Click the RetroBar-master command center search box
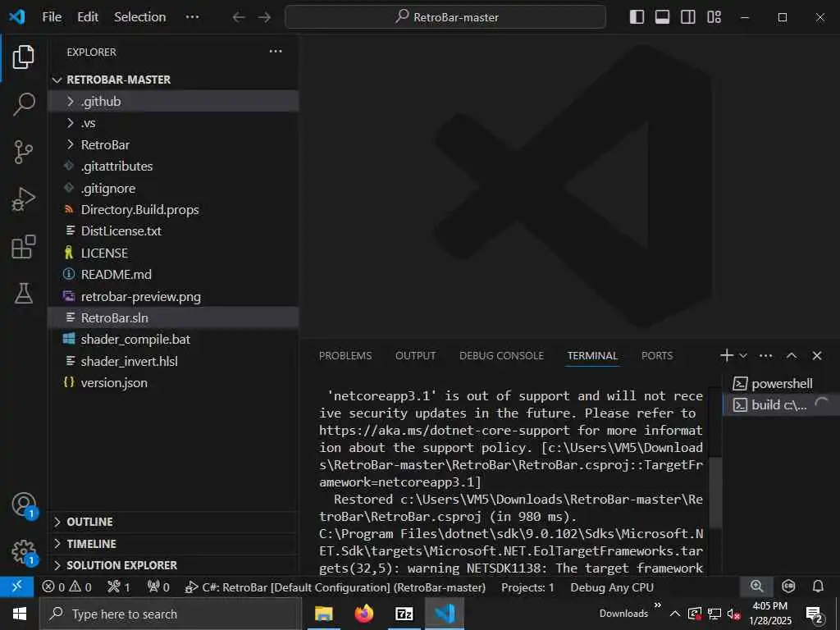The height and width of the screenshot is (630, 840). pyautogui.click(x=445, y=17)
